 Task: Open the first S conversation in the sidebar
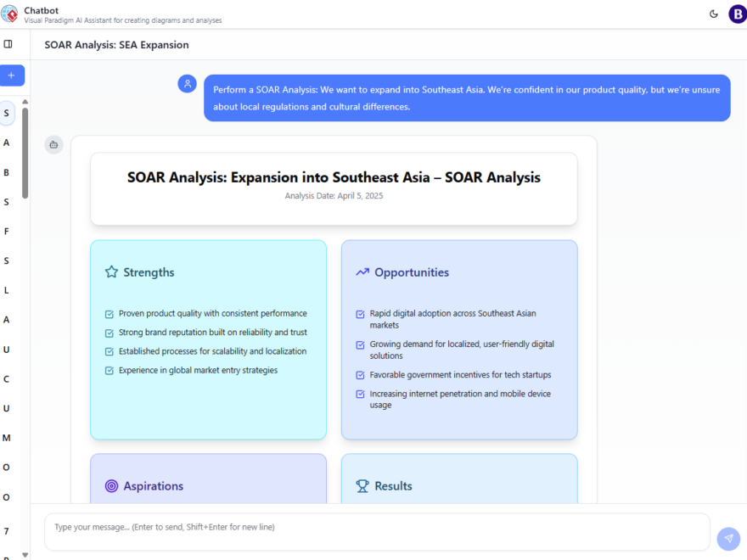pyautogui.click(x=6, y=113)
